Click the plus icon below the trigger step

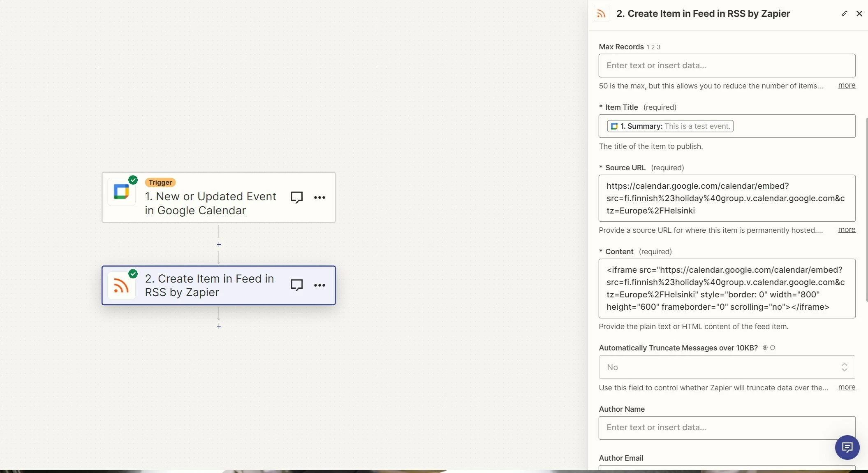pos(218,244)
